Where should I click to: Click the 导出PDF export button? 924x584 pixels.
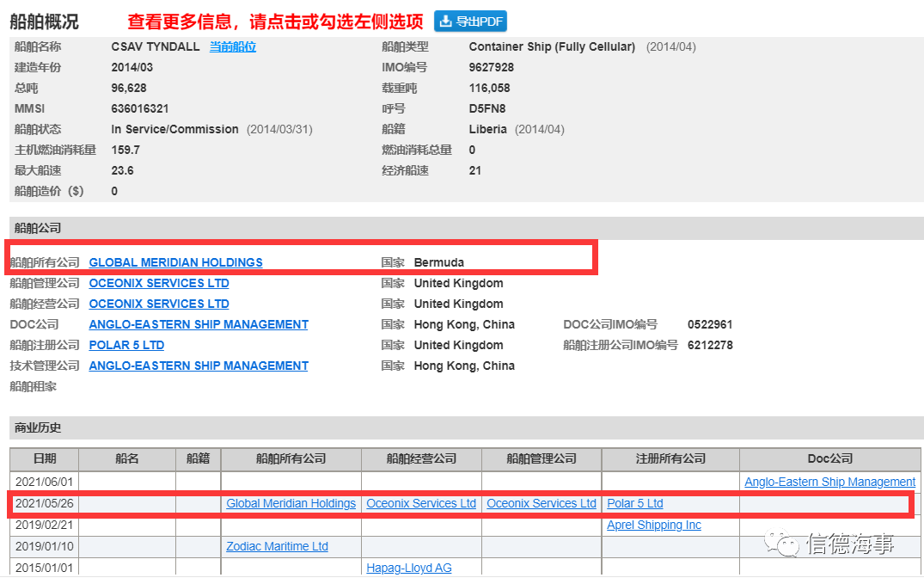pyautogui.click(x=470, y=22)
